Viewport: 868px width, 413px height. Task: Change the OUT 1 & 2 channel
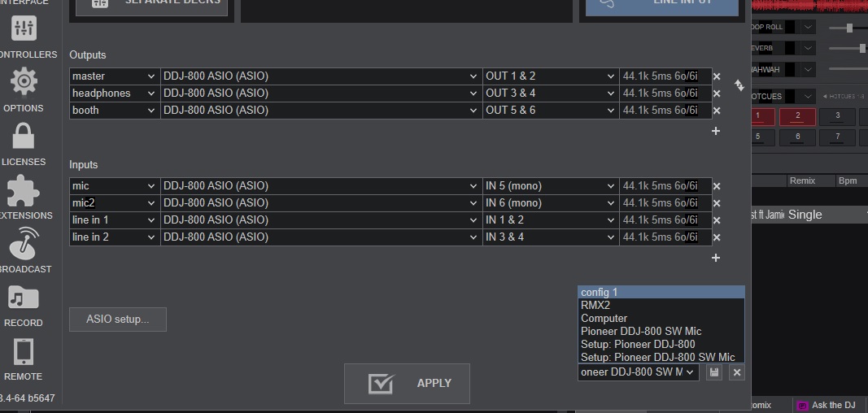click(x=551, y=76)
